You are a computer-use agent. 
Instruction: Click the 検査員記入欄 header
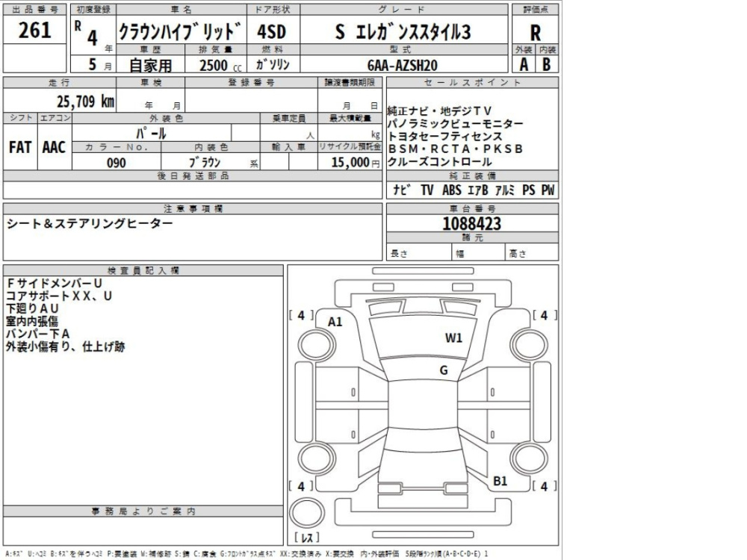coord(143,270)
